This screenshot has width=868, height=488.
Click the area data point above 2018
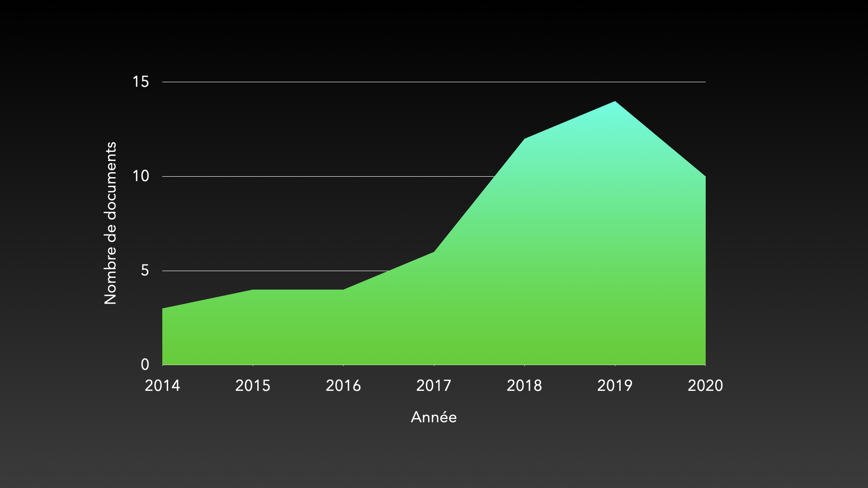click(x=524, y=139)
